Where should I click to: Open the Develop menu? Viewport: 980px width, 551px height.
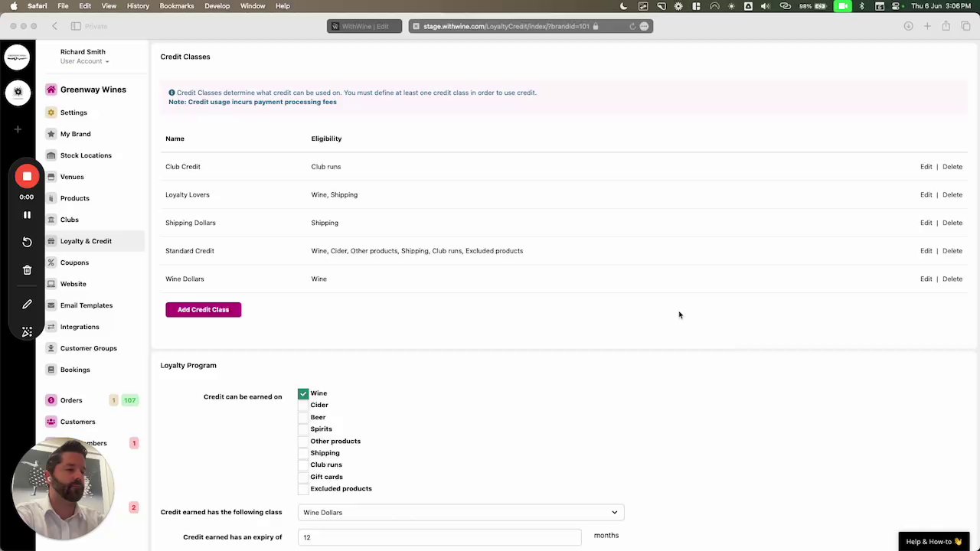[x=217, y=6]
